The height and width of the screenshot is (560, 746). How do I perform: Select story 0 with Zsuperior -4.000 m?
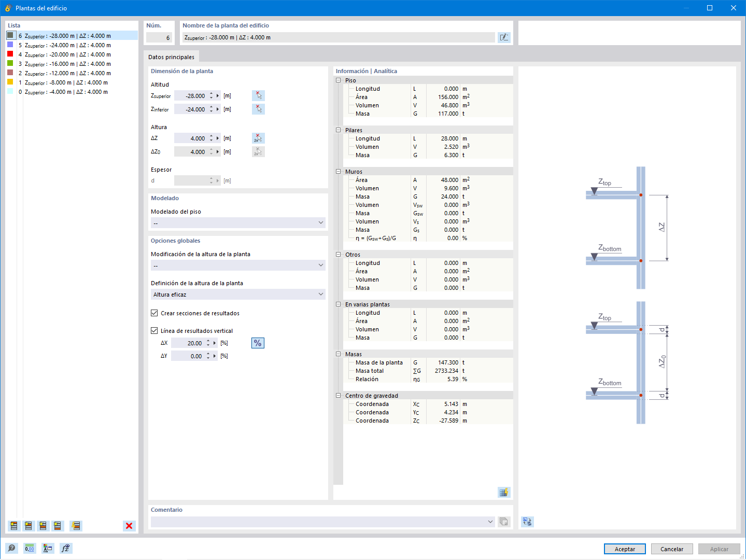[72, 92]
